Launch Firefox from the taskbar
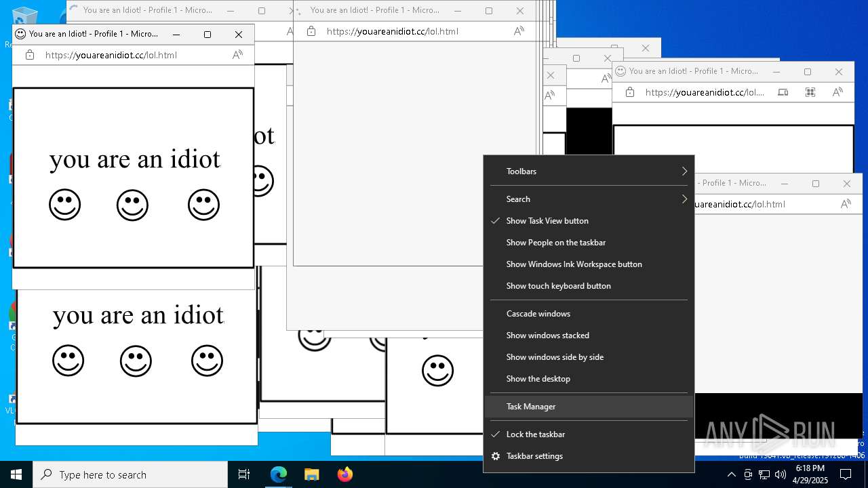 pyautogui.click(x=345, y=474)
